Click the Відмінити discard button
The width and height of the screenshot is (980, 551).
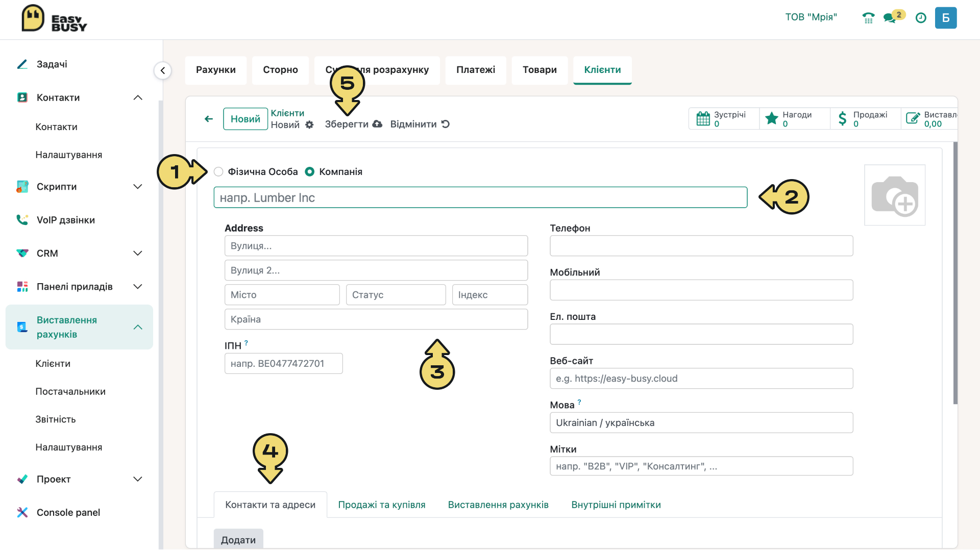pos(420,124)
